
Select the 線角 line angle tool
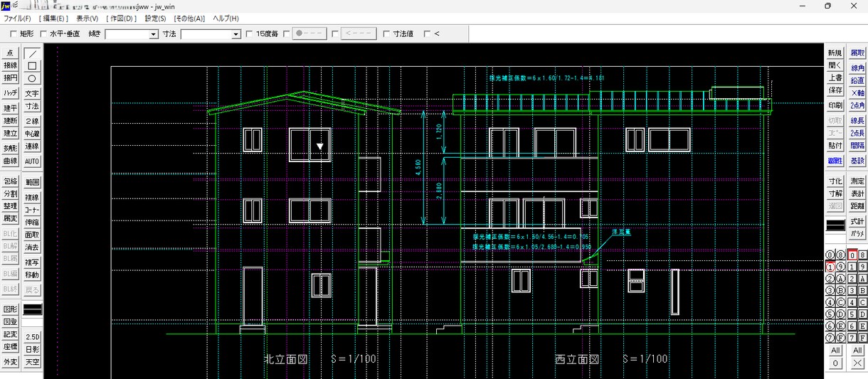click(x=857, y=68)
